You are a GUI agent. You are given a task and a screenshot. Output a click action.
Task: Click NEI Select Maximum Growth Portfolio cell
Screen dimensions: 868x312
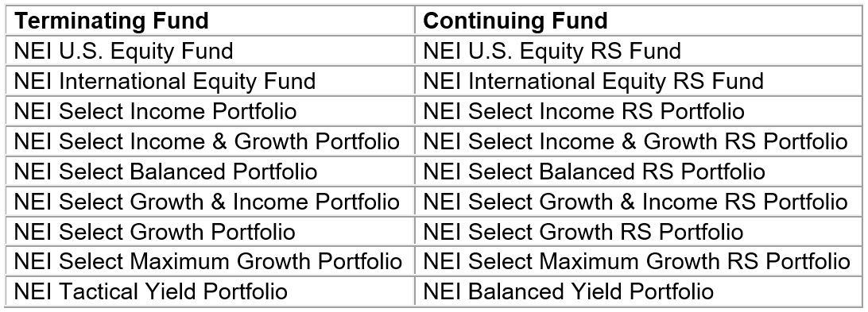coord(210,261)
